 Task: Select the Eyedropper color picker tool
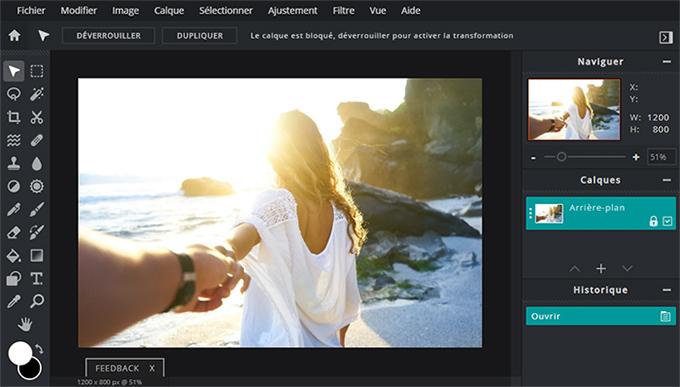click(x=13, y=301)
